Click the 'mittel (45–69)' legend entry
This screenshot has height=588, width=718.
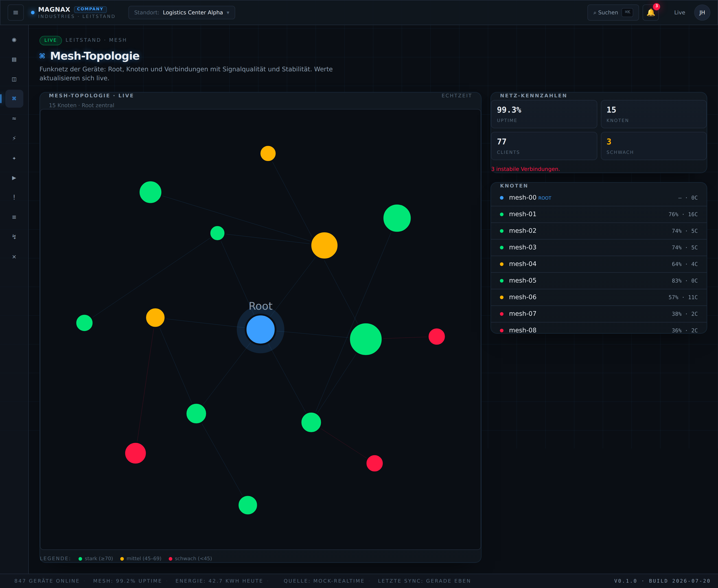coord(141,559)
